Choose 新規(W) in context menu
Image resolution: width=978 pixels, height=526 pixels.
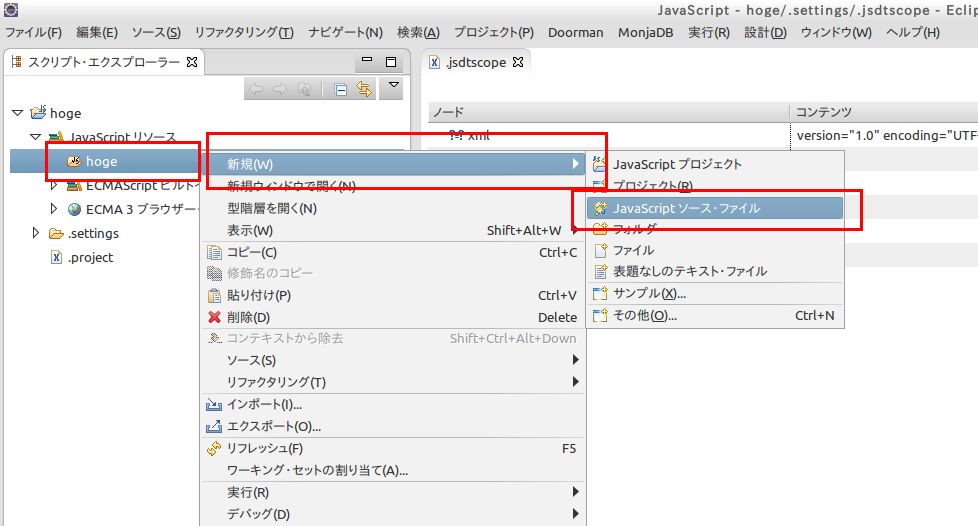[394, 164]
